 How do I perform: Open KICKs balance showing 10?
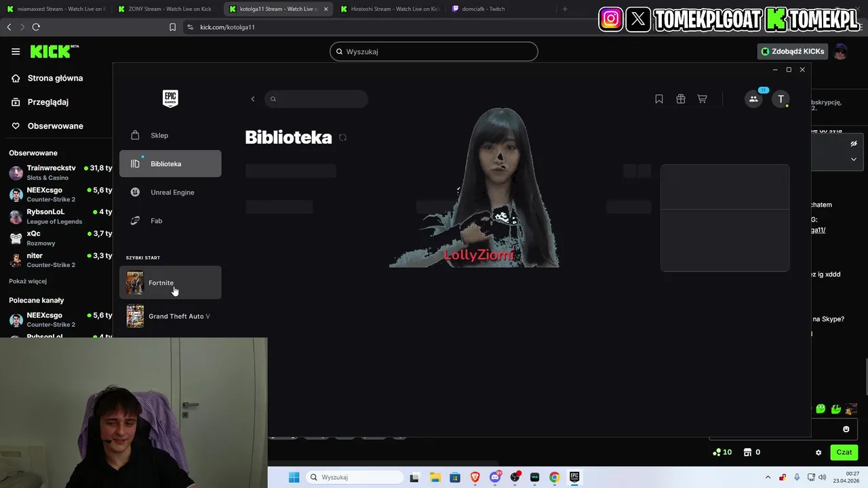pyautogui.click(x=722, y=452)
